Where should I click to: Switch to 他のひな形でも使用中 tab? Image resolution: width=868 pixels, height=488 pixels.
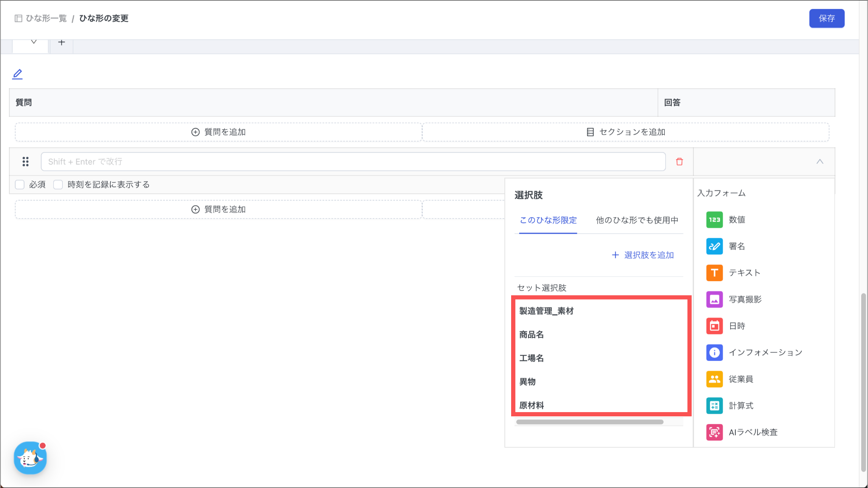(637, 220)
